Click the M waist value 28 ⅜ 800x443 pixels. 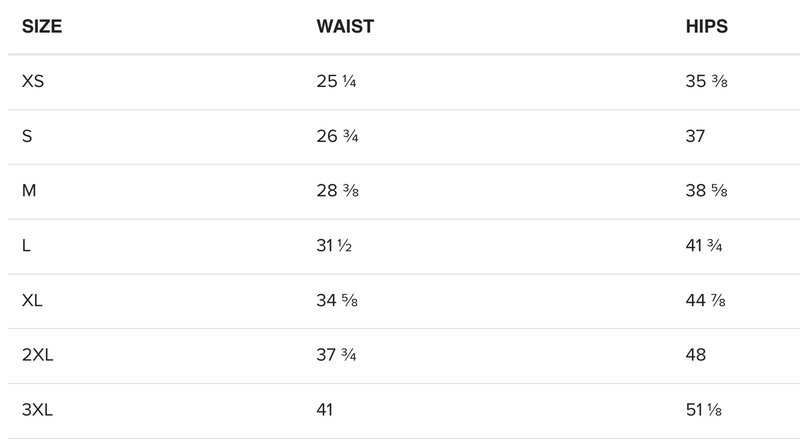pyautogui.click(x=337, y=191)
